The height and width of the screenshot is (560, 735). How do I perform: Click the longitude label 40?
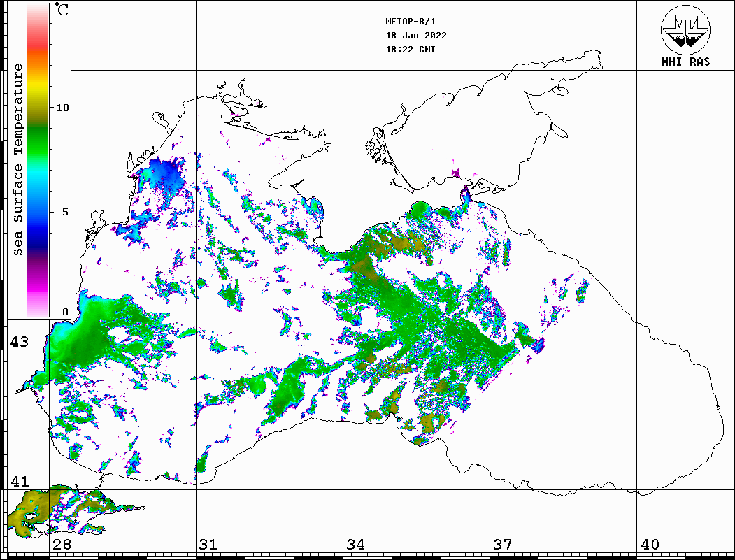(650, 545)
